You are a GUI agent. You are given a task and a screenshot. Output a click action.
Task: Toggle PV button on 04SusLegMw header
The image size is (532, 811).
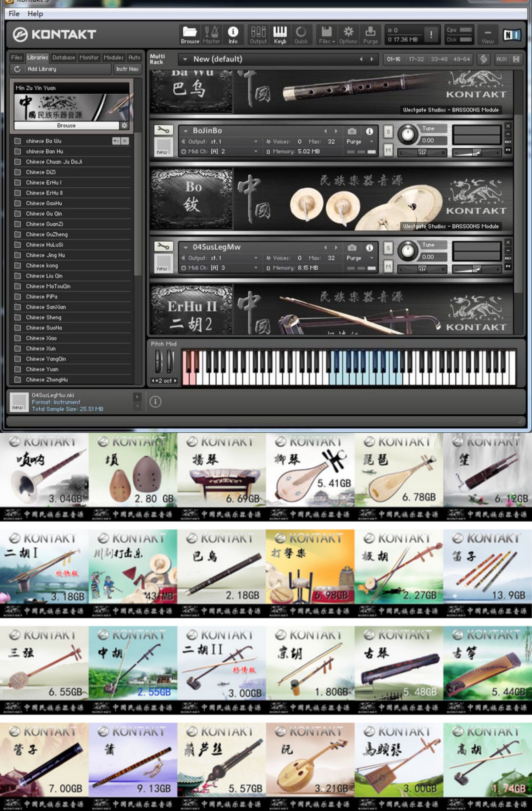(x=508, y=266)
